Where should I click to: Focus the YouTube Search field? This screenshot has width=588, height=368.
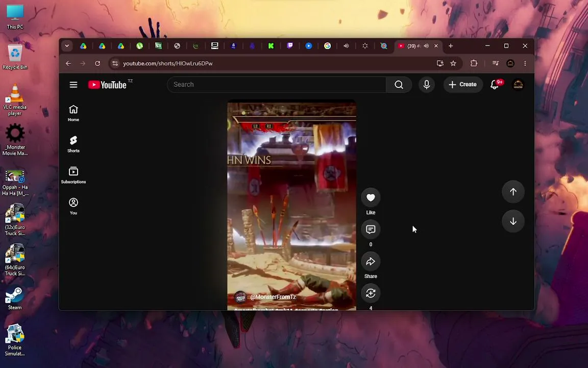(276, 84)
